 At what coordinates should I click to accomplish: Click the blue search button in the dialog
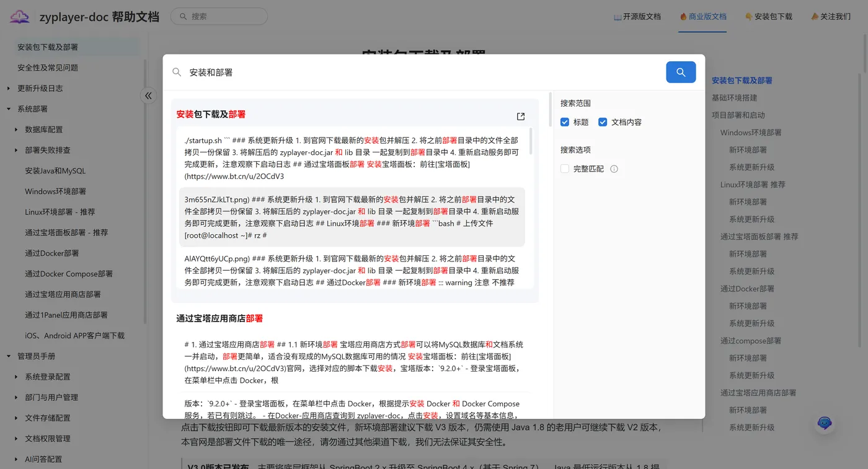click(681, 72)
